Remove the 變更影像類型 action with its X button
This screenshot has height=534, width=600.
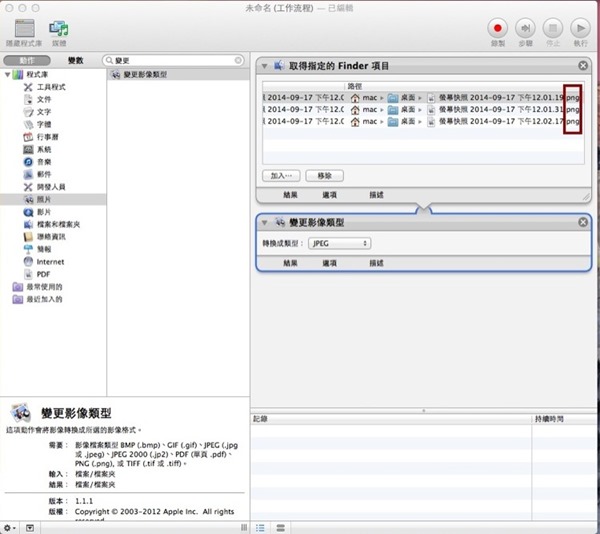(581, 222)
